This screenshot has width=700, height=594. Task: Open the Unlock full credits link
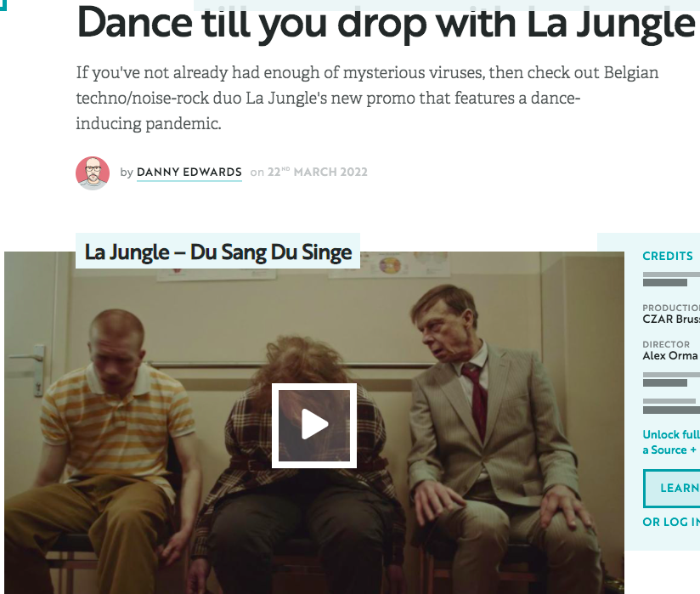click(x=671, y=442)
